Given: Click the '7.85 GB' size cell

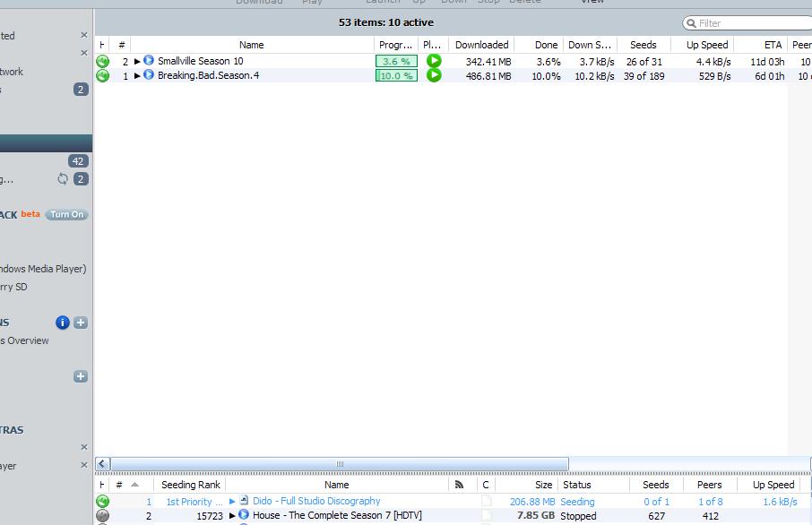Looking at the screenshot, I should click(536, 516).
